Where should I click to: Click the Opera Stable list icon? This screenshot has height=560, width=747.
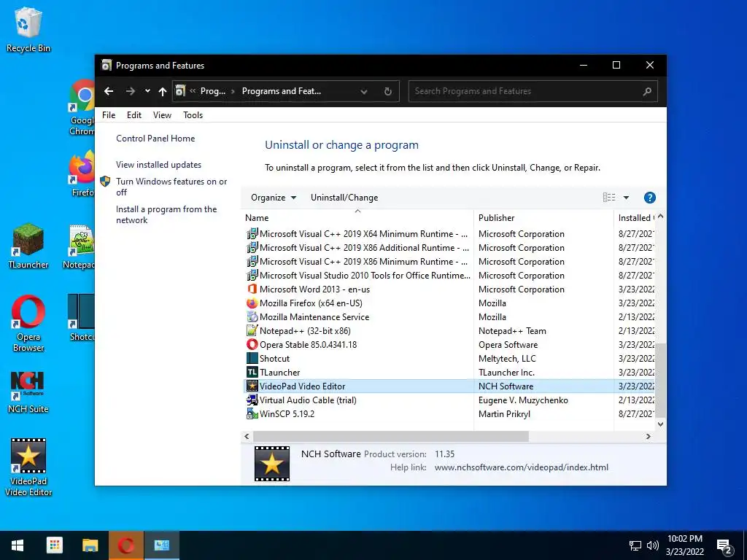(252, 344)
